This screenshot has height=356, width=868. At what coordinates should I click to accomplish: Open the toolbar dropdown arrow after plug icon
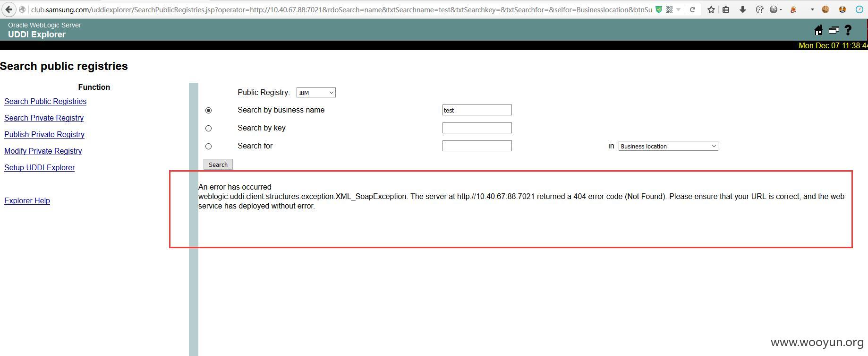pyautogui.click(x=812, y=9)
